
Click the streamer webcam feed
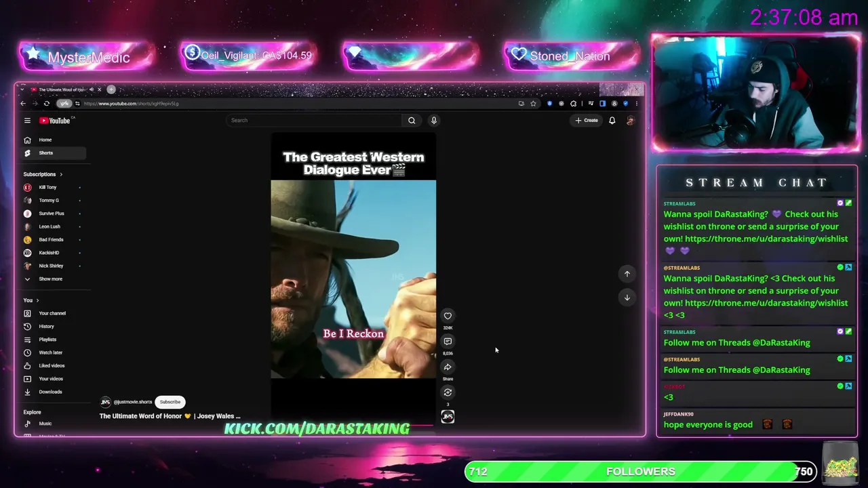click(x=755, y=93)
